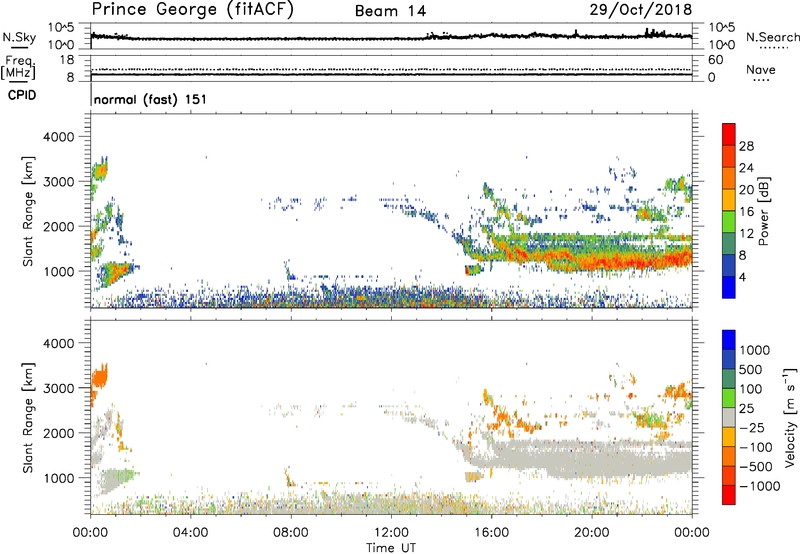Click the '08:00' time tick label

pyautogui.click(x=291, y=533)
